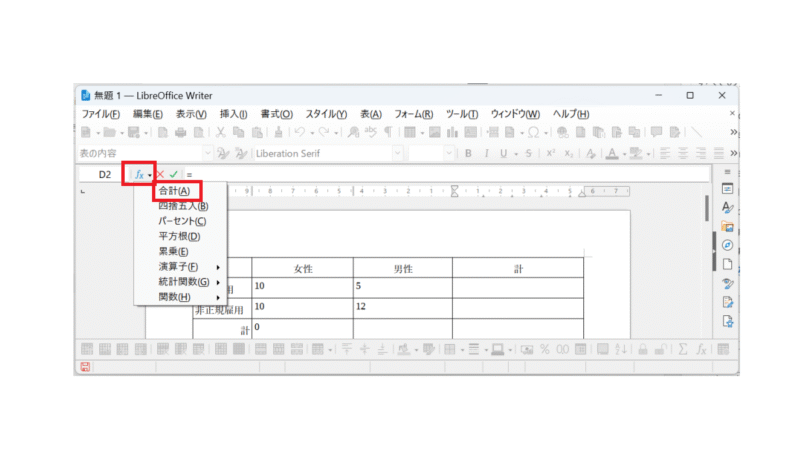The image size is (800, 450).
Task: Open font size dropdown
Action: point(448,153)
